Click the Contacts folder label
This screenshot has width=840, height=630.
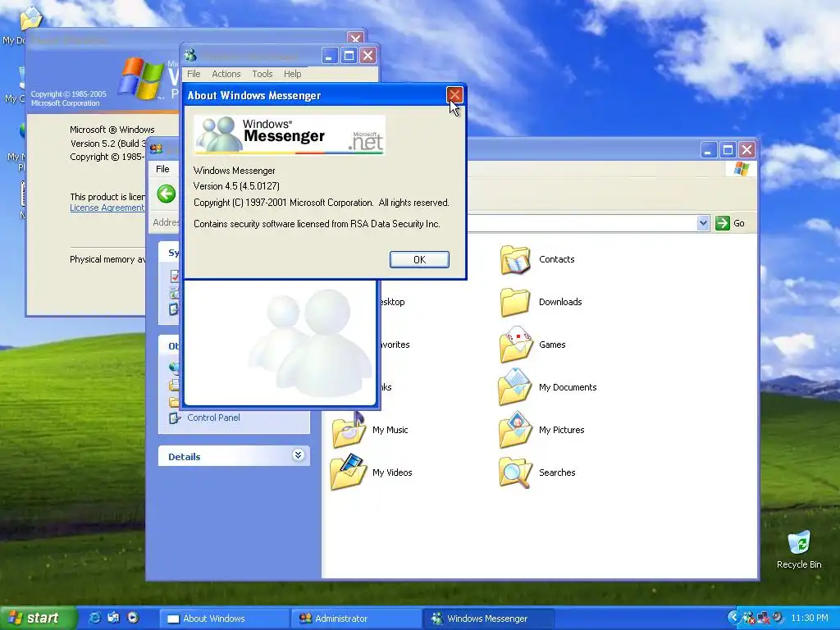[x=557, y=259]
